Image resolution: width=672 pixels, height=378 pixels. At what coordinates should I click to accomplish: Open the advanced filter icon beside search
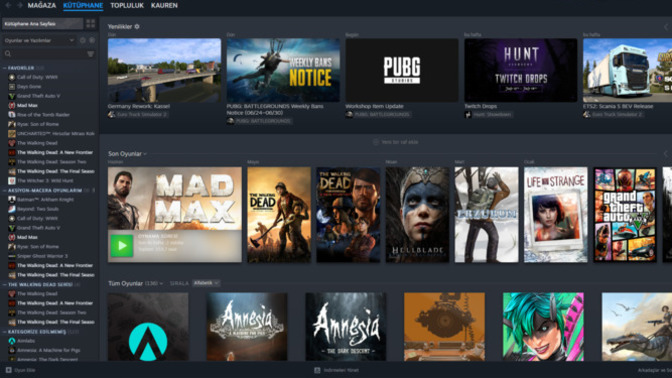(90, 54)
